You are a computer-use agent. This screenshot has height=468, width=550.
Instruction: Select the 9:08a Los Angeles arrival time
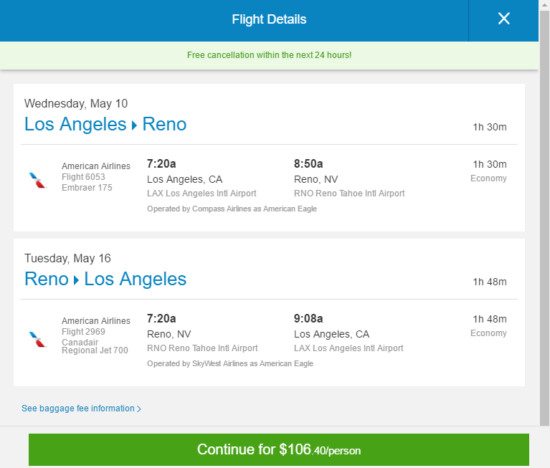308,319
